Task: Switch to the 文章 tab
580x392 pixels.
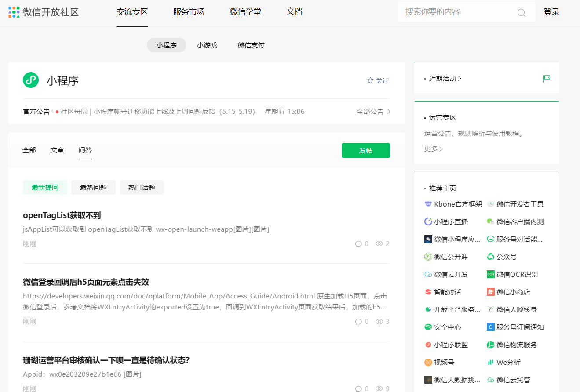Action: 57,150
